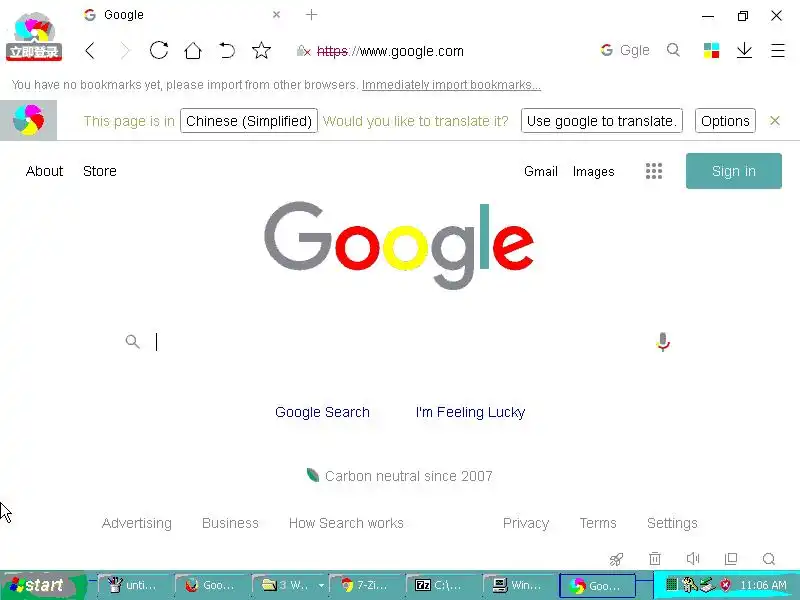Click the browser login avatar icon
This screenshot has height=600, width=800.
pos(34,36)
